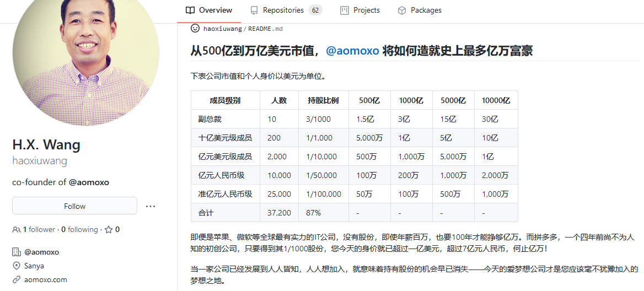
Task: Click the 亿元人民币级 row label
Action: click(222, 175)
